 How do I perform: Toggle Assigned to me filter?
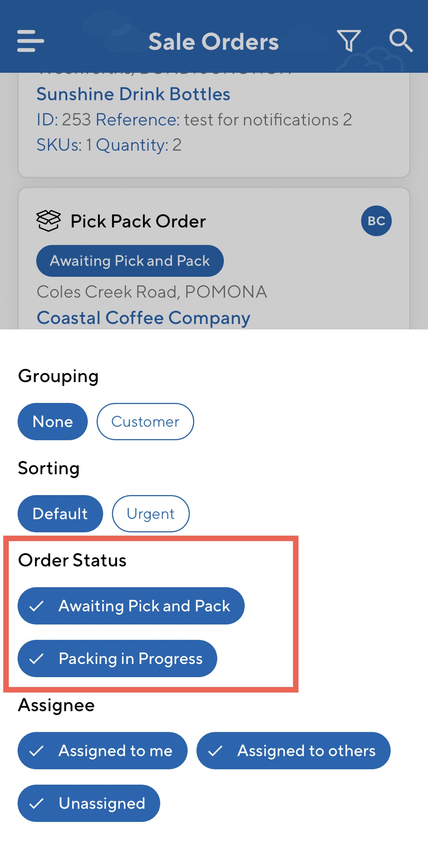(102, 751)
